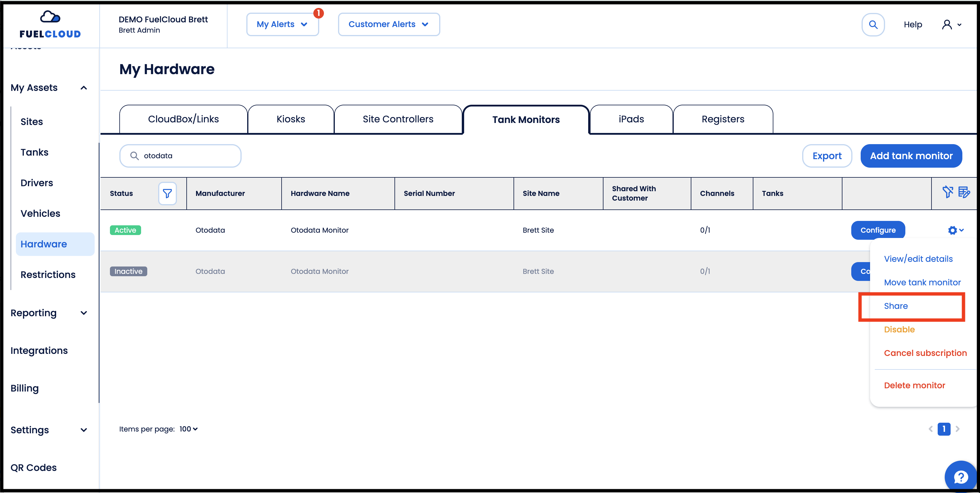Open Billing in the sidebar
Screen dimensions: 980x493
pyautogui.click(x=25, y=388)
